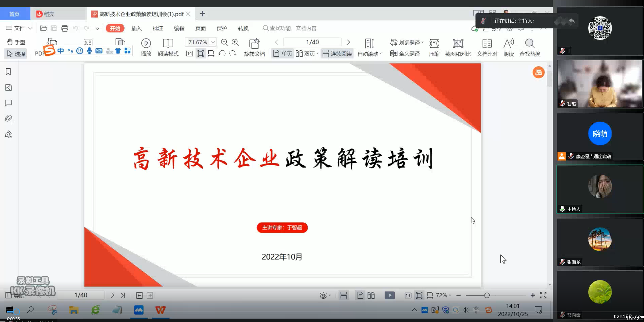Go to next page using toolbar arrow
This screenshot has height=322, width=644.
click(349, 42)
